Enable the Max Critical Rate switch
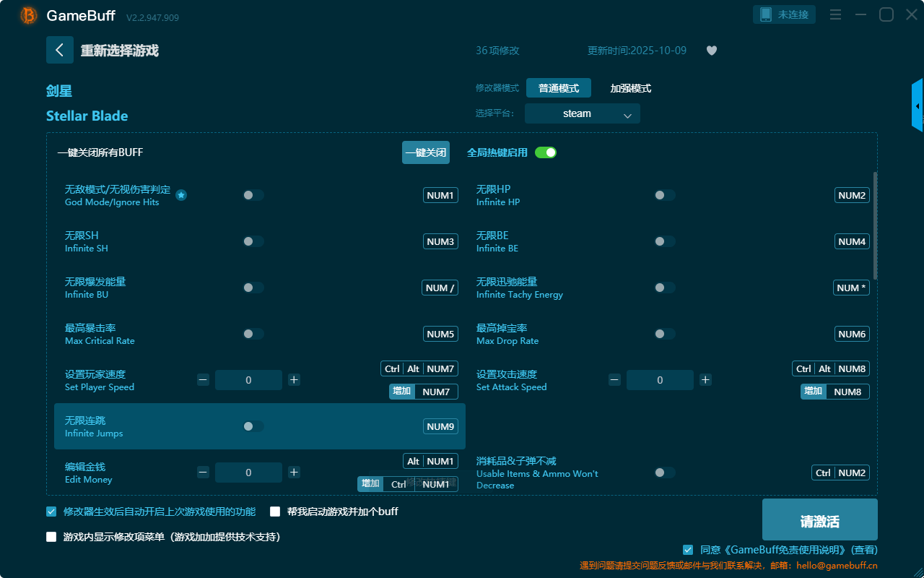This screenshot has width=924, height=578. point(253,334)
